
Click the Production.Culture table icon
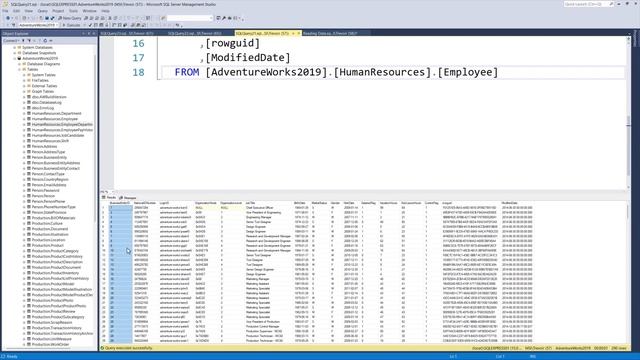pos(29,224)
